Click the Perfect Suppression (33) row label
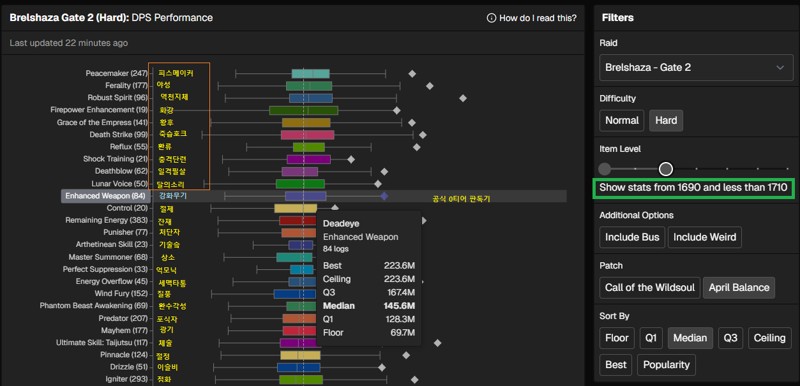 (x=106, y=269)
